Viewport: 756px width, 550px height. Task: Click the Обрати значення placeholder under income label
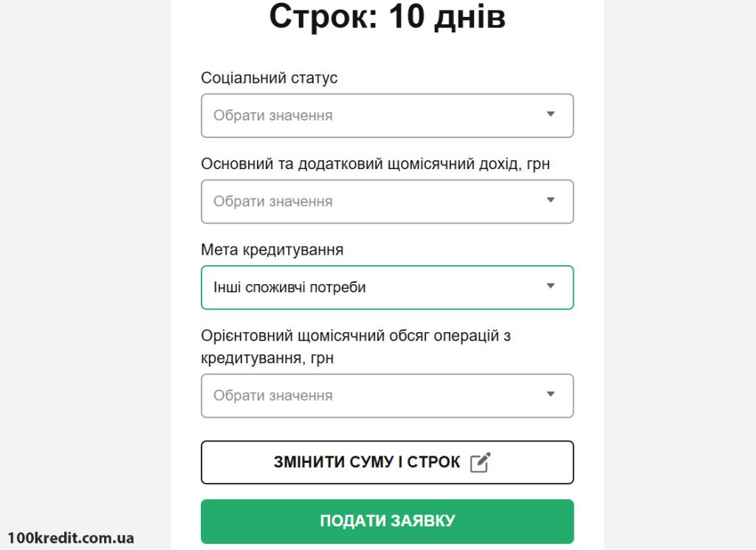(273, 202)
